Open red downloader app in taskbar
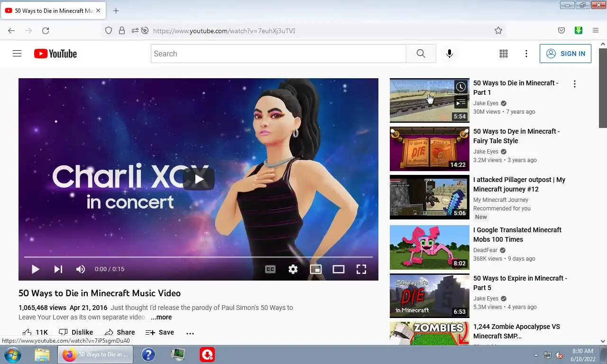607x364 pixels. pyautogui.click(x=207, y=355)
